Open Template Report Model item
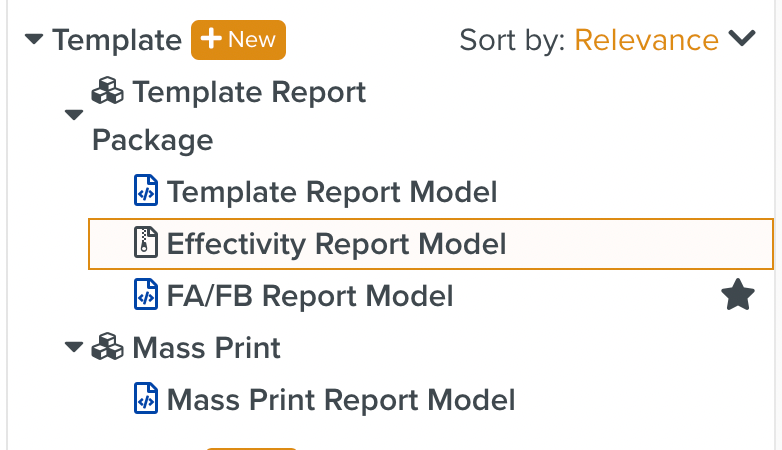 331,191
